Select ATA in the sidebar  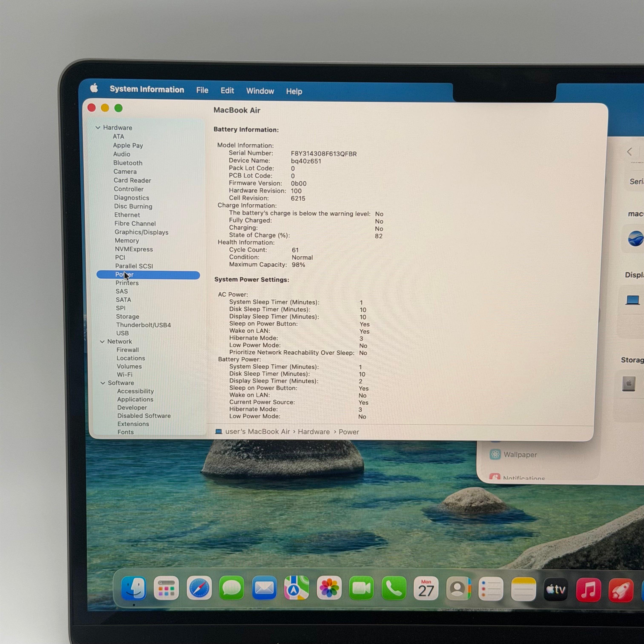pos(118,137)
